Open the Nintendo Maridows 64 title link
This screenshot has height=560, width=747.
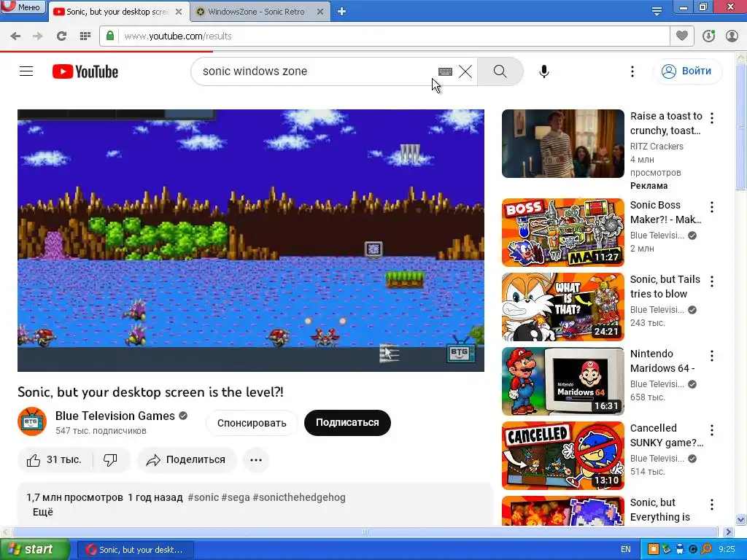pos(662,361)
